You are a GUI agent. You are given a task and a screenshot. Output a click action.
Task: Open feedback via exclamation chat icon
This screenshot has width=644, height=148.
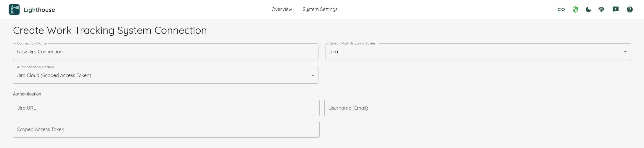pos(615,9)
